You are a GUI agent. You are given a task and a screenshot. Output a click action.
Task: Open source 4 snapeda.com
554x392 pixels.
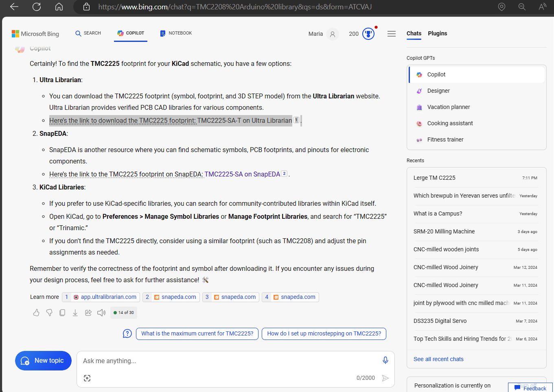(x=290, y=297)
